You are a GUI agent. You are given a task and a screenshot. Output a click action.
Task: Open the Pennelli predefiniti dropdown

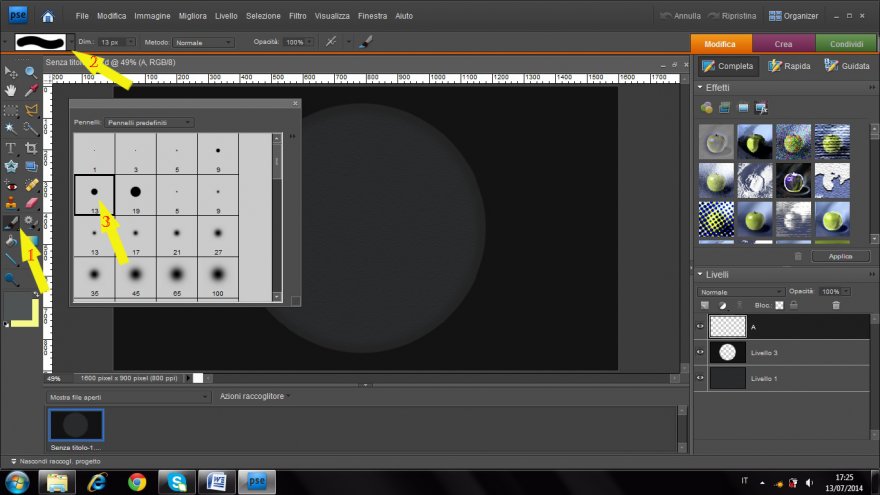pyautogui.click(x=150, y=122)
